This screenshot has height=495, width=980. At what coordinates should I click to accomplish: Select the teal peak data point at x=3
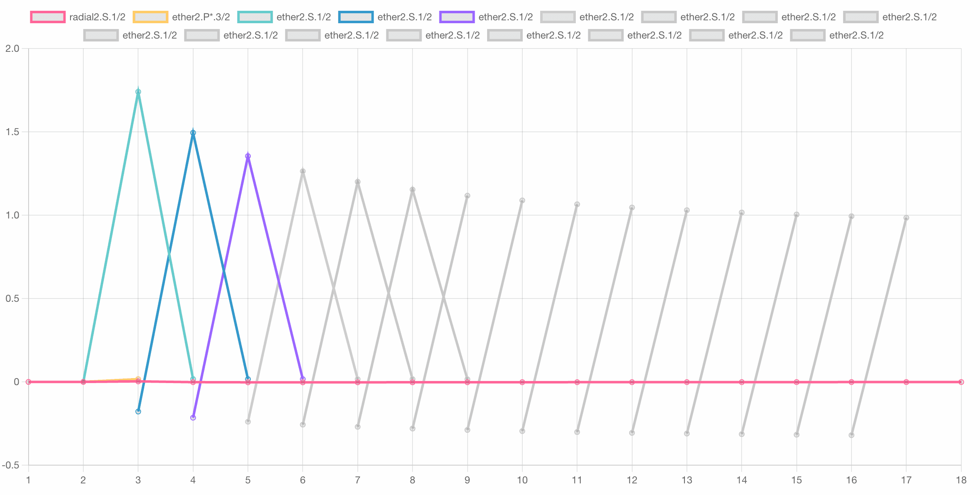click(x=138, y=92)
